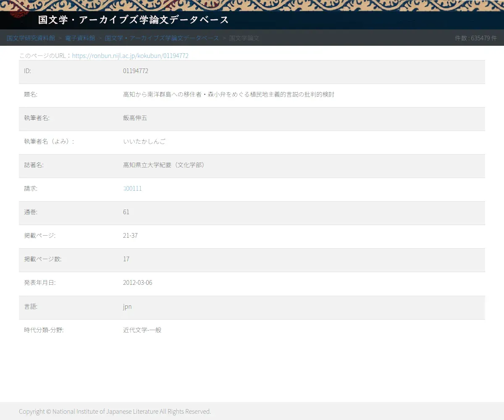Click the language value jpn

127,307
